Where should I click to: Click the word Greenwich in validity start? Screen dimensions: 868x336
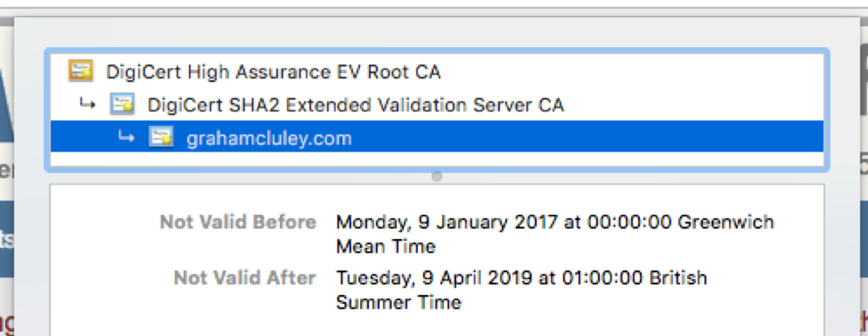point(725,222)
